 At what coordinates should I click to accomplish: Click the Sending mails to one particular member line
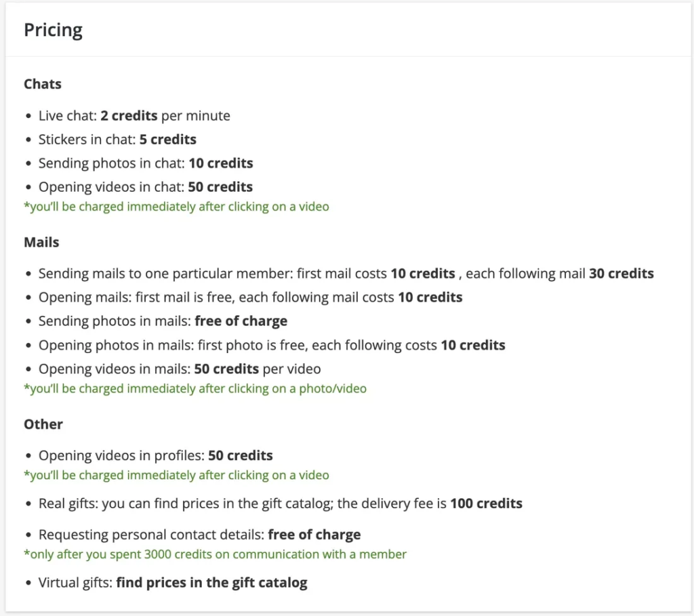pyautogui.click(x=346, y=274)
